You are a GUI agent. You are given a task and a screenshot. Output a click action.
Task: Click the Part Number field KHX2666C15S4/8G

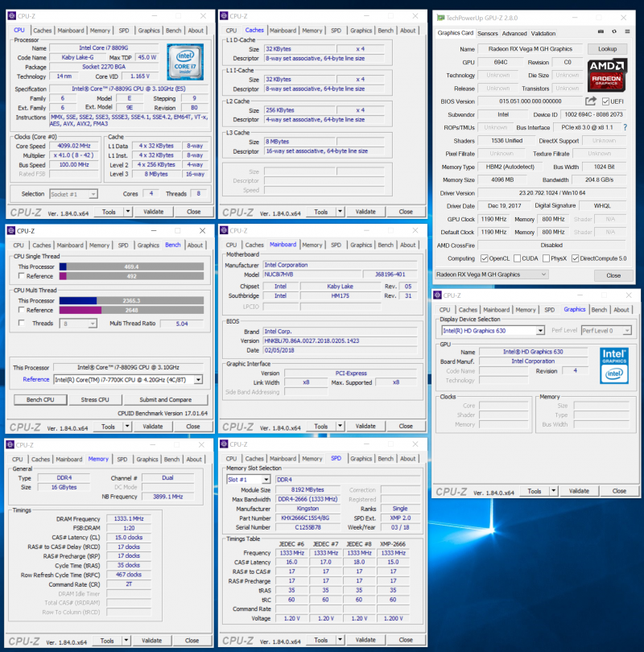click(308, 518)
